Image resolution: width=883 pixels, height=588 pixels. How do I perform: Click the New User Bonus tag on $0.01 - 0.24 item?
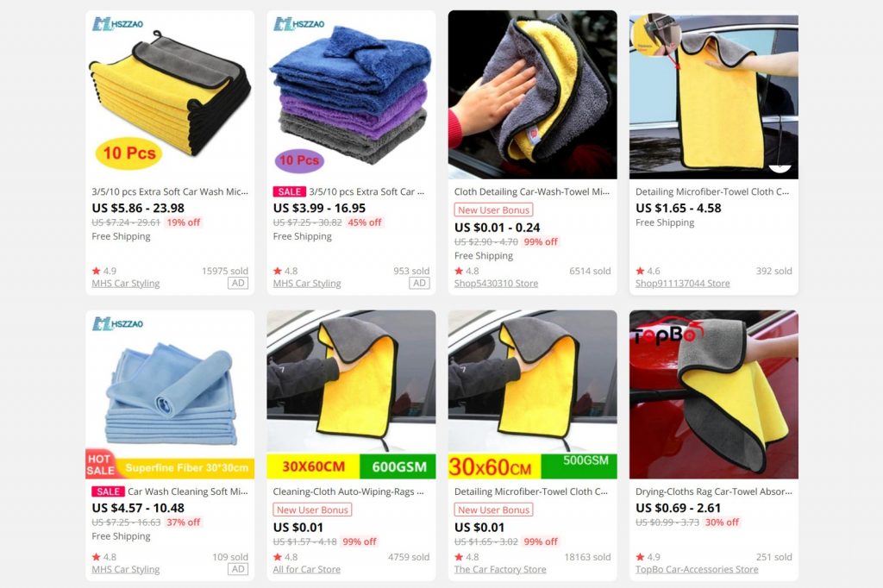pos(493,210)
